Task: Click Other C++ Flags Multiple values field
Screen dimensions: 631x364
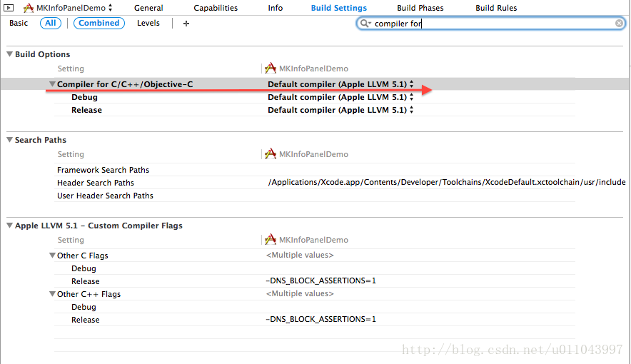Action: pyautogui.click(x=300, y=293)
